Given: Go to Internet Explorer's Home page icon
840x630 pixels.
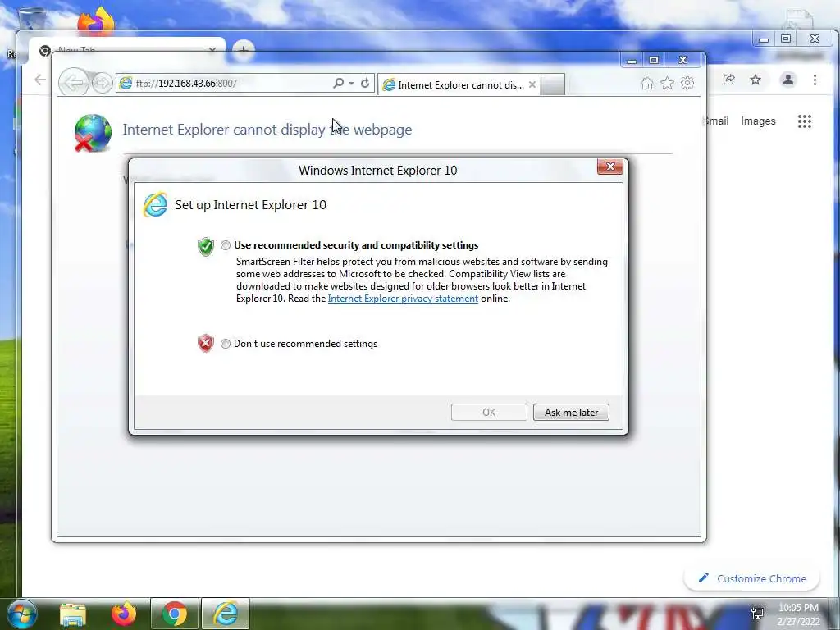Looking at the screenshot, I should tap(647, 83).
